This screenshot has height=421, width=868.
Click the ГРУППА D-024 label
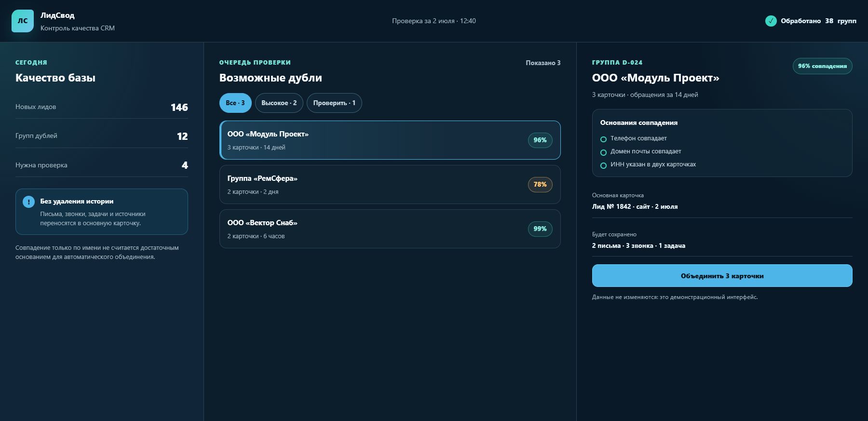point(617,62)
